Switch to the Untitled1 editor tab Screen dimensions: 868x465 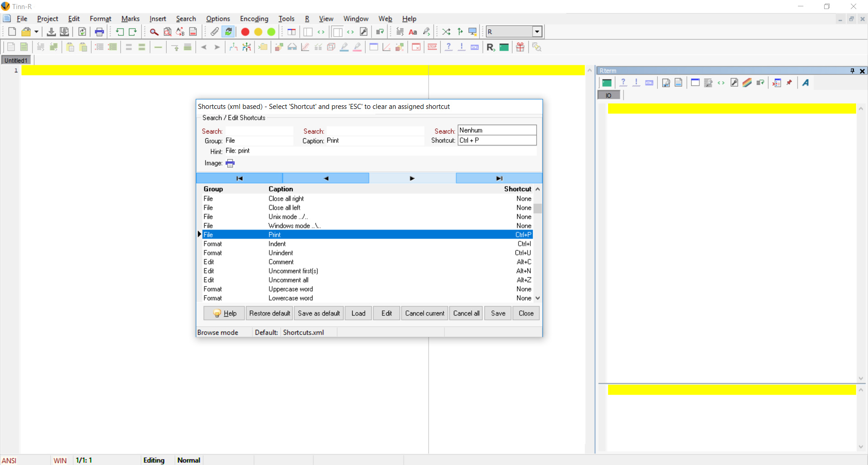coord(16,60)
